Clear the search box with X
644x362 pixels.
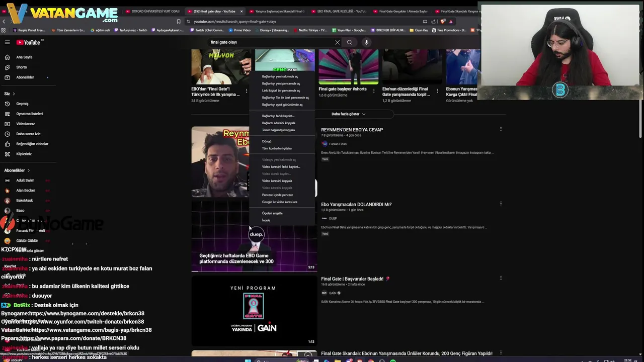[337, 42]
